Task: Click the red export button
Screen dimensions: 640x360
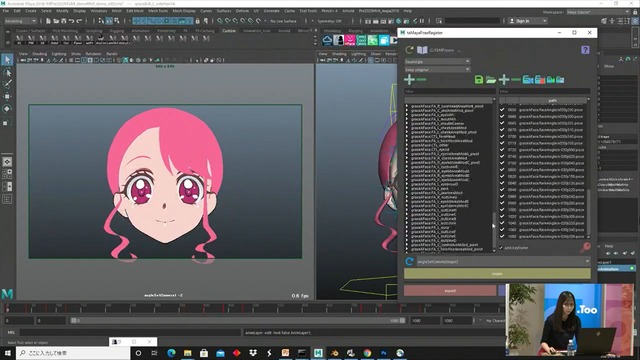Action: click(x=450, y=291)
